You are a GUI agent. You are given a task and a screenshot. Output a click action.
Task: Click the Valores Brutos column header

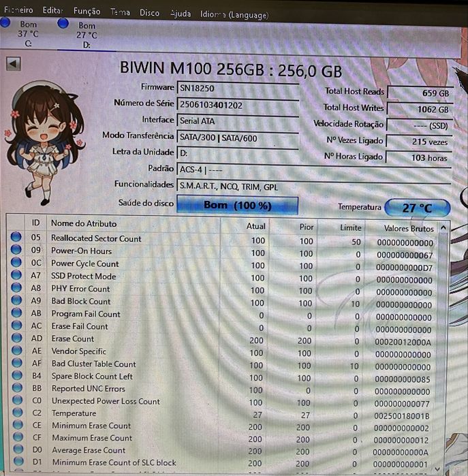point(401,228)
